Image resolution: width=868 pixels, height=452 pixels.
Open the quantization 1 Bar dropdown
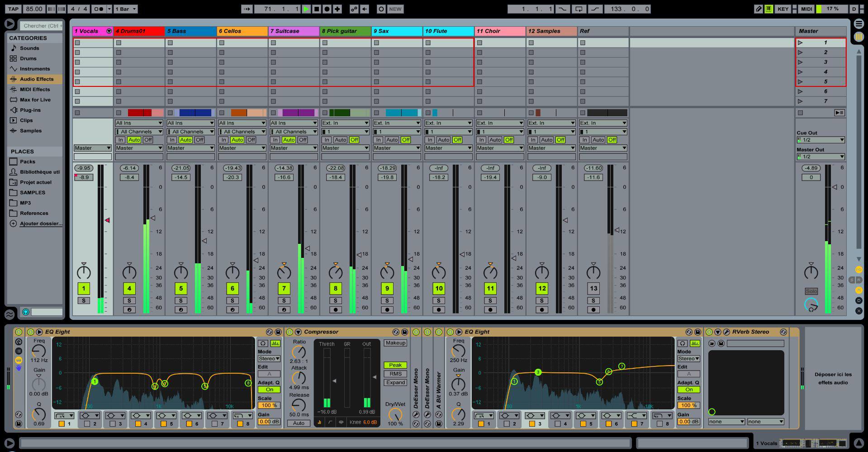[x=125, y=9]
